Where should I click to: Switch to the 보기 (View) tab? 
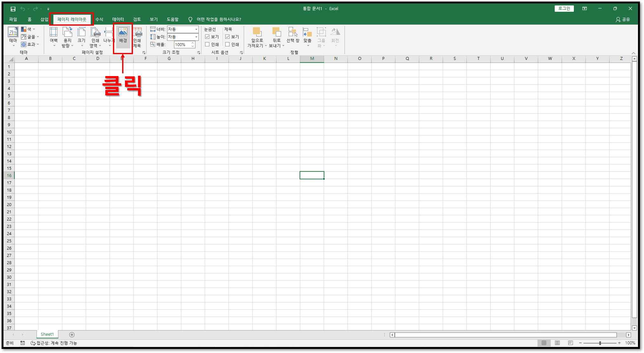[x=154, y=19]
